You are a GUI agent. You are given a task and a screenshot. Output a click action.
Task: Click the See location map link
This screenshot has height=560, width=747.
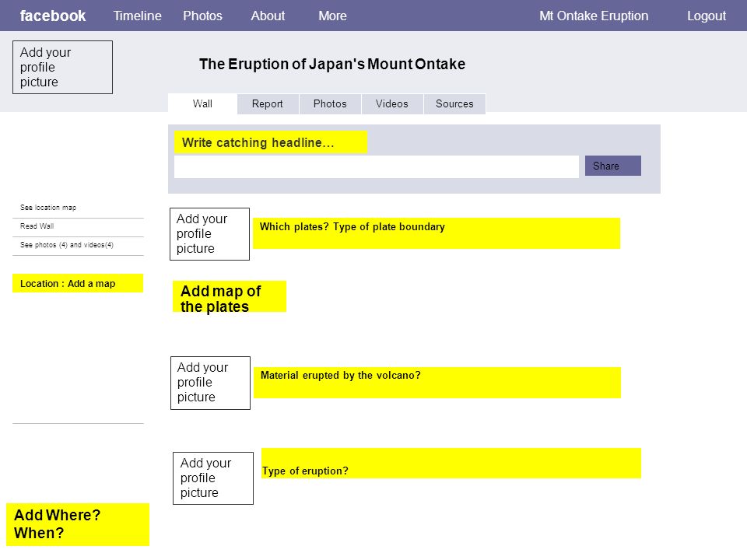(48, 208)
